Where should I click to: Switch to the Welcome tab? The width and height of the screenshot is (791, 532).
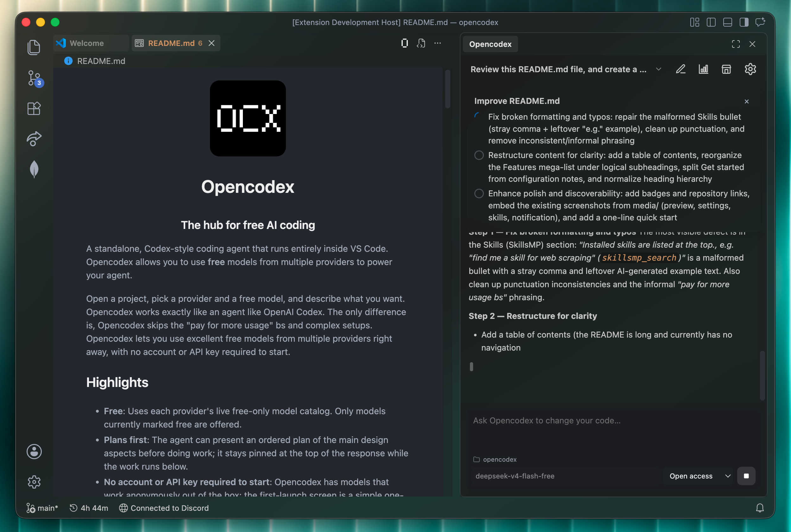91,43
